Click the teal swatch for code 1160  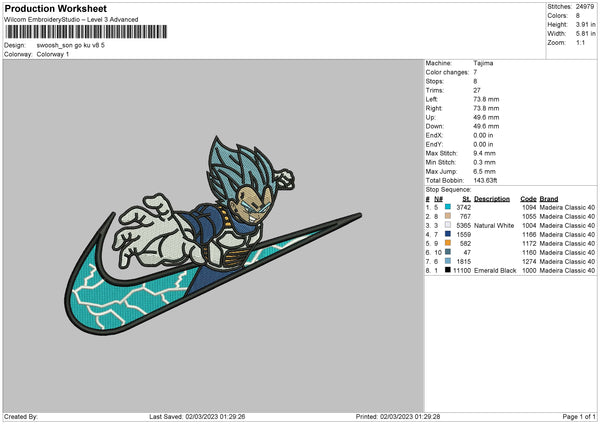[448, 252]
